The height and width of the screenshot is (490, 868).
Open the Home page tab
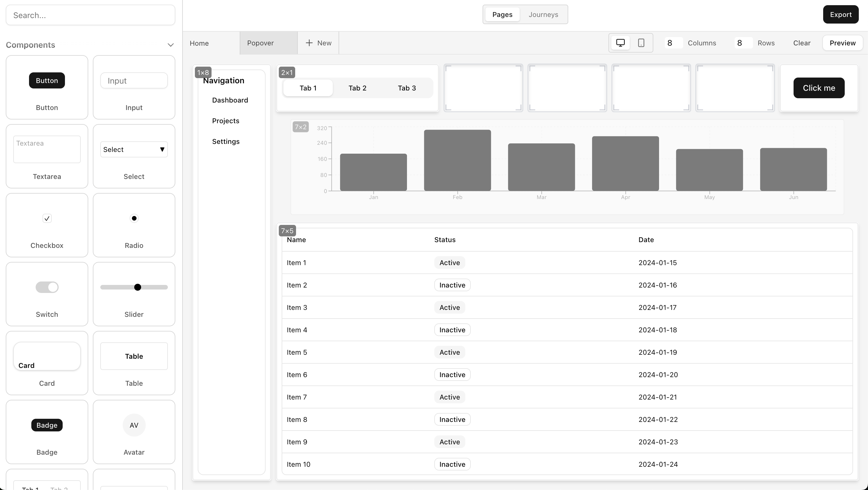pyautogui.click(x=211, y=43)
